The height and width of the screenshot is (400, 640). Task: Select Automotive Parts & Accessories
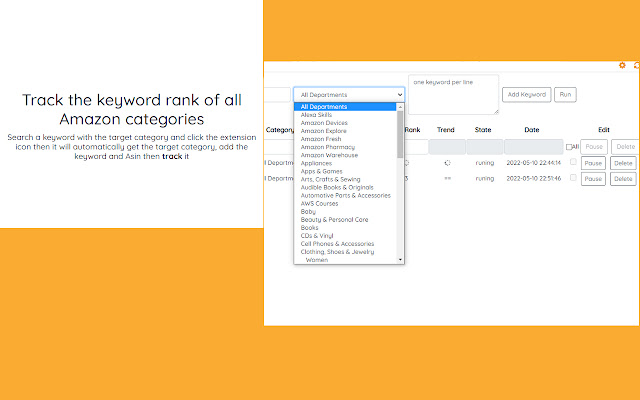pyautogui.click(x=346, y=196)
